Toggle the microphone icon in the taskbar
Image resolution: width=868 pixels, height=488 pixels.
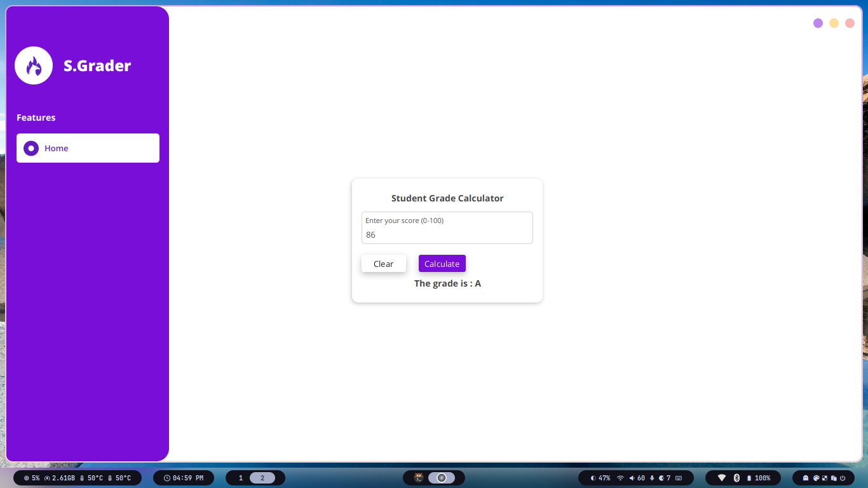tap(652, 478)
